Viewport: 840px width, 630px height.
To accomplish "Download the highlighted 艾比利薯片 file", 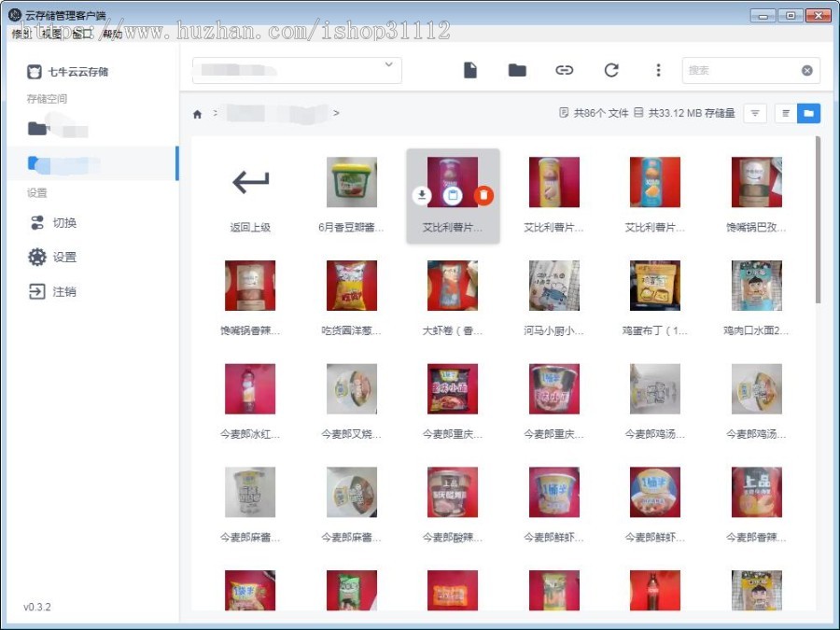I will click(x=422, y=196).
